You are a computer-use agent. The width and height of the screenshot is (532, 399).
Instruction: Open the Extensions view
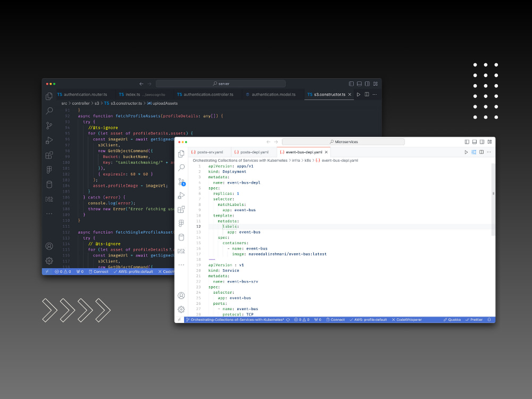tap(181, 208)
